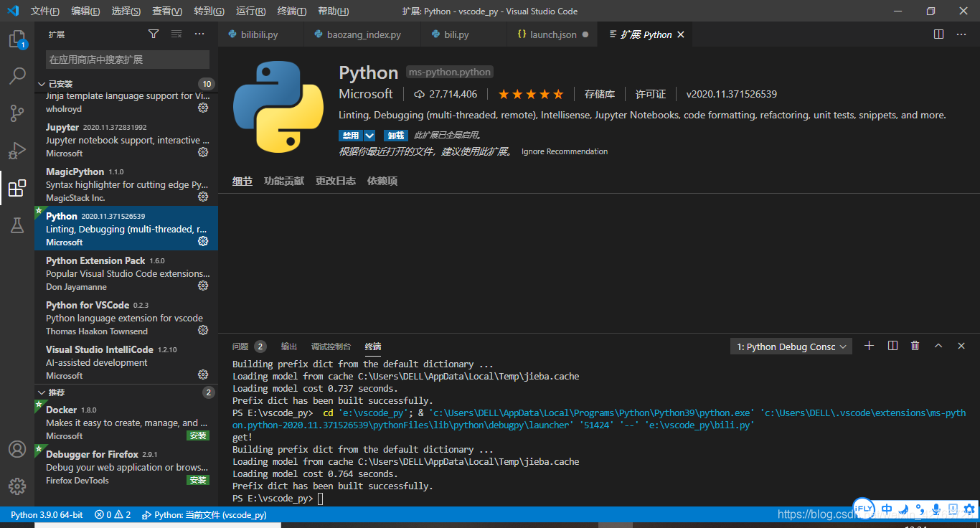Open gear menu for MagicPython extension
Viewport: 980px width, 528px height.
click(x=203, y=197)
